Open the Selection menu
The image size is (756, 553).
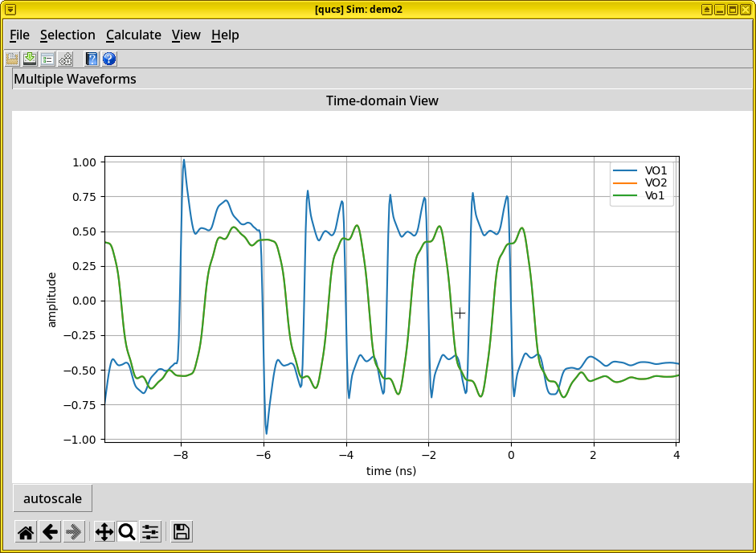click(67, 35)
